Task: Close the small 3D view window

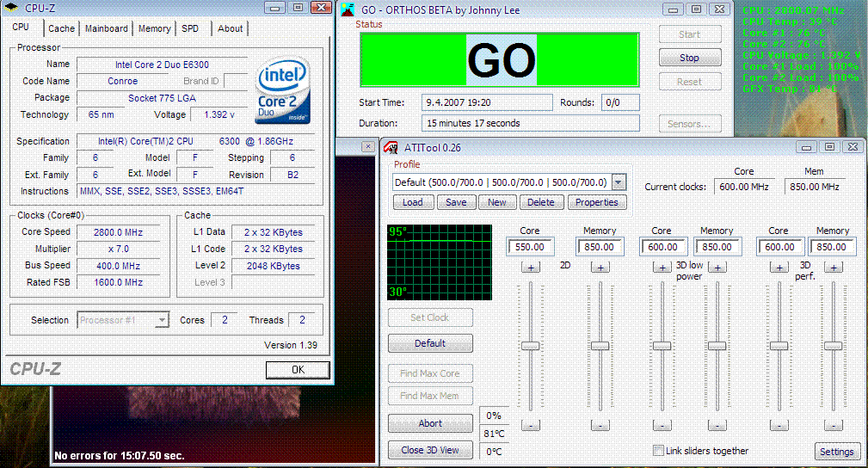Action: coord(368,146)
